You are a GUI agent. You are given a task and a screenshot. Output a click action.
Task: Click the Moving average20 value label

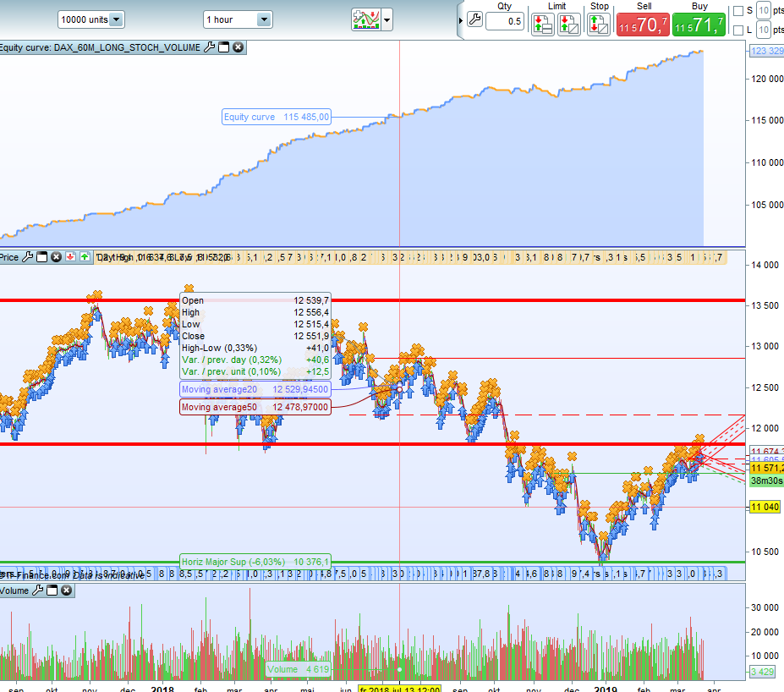(x=255, y=389)
